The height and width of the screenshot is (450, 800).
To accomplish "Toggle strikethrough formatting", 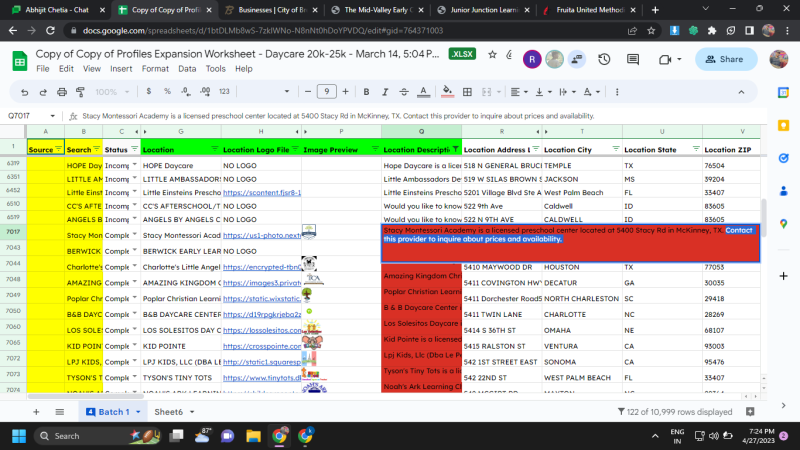I will coord(404,92).
